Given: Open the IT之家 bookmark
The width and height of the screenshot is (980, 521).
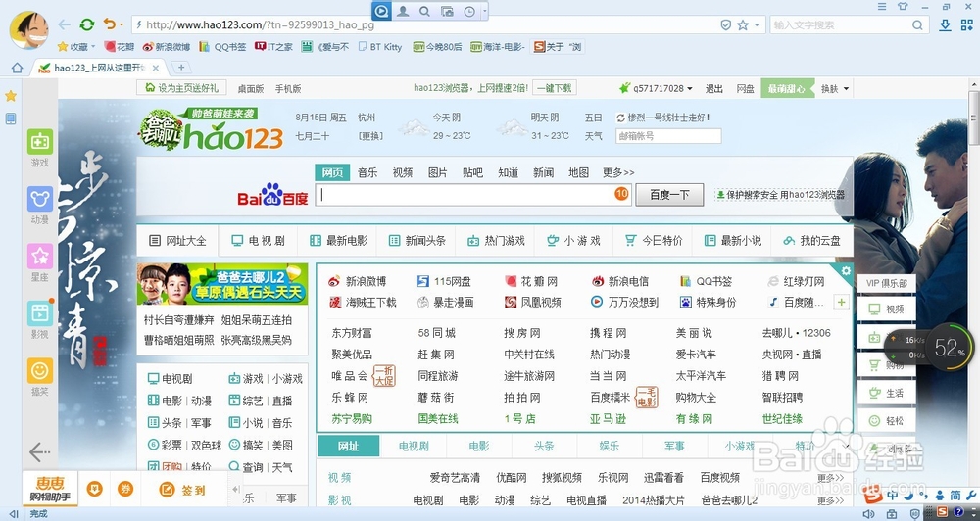Looking at the screenshot, I should [x=273, y=47].
